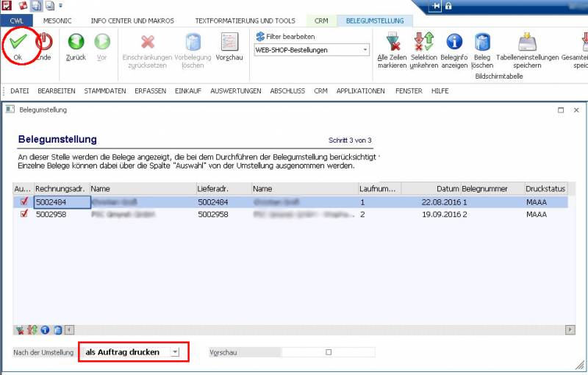This screenshot has height=375, width=588.
Task: Click Alle Zeilen markieren icon
Action: tap(392, 42)
